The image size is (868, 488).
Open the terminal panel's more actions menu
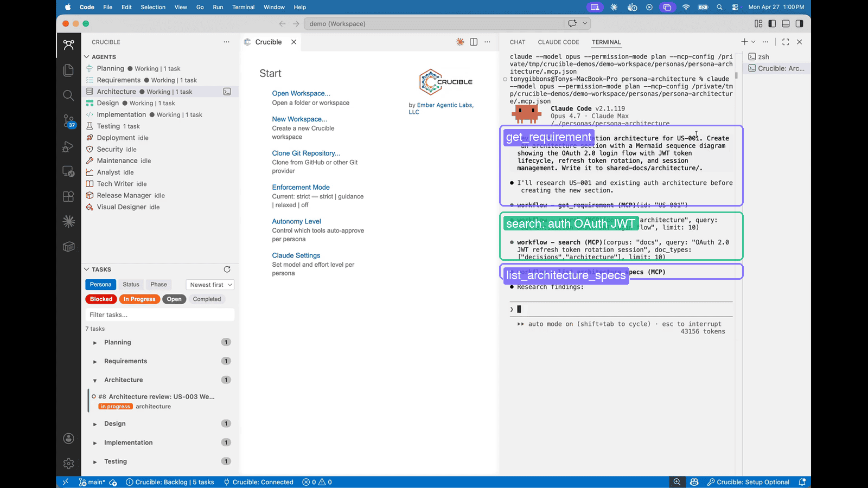pyautogui.click(x=765, y=42)
